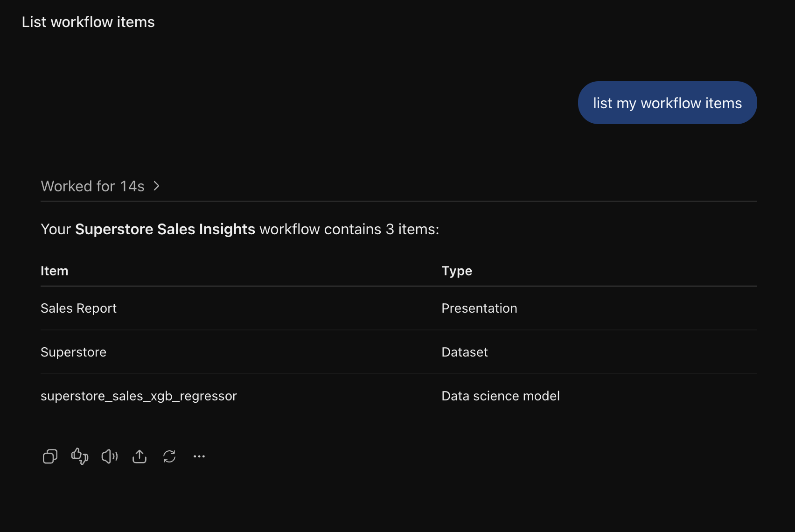The image size is (795, 532).
Task: Select the 'superstore_sales_xgb_regressor' item cell
Action: click(139, 396)
